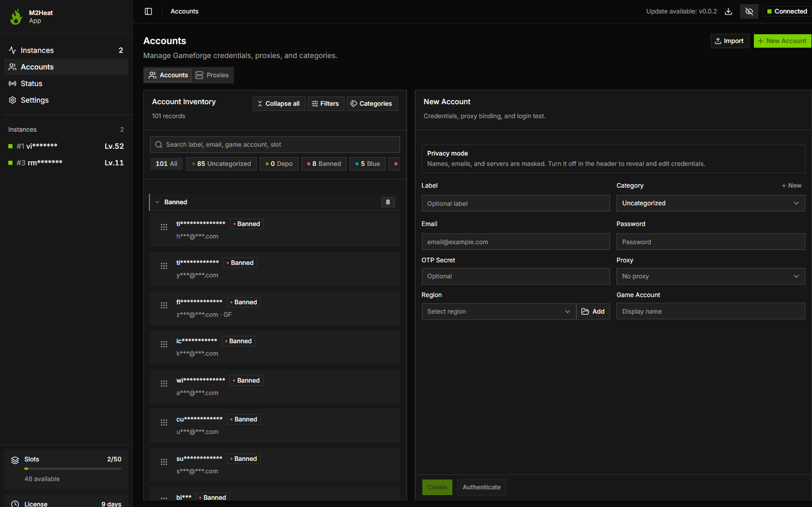This screenshot has width=812, height=507.
Task: Open Status in the sidebar
Action: coord(66,83)
